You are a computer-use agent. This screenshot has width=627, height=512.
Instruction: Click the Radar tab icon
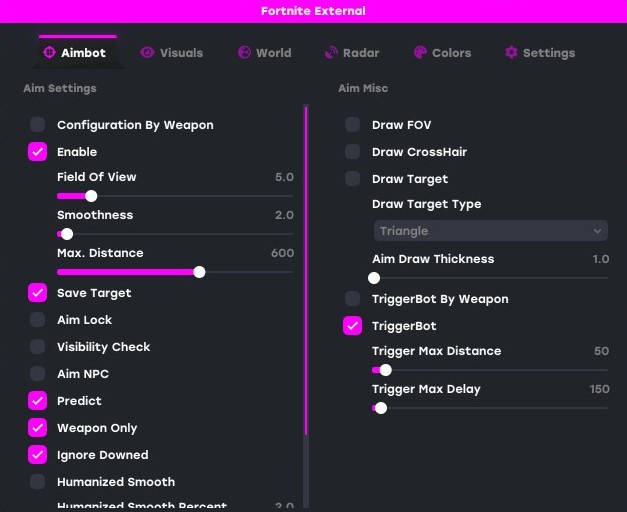click(332, 53)
